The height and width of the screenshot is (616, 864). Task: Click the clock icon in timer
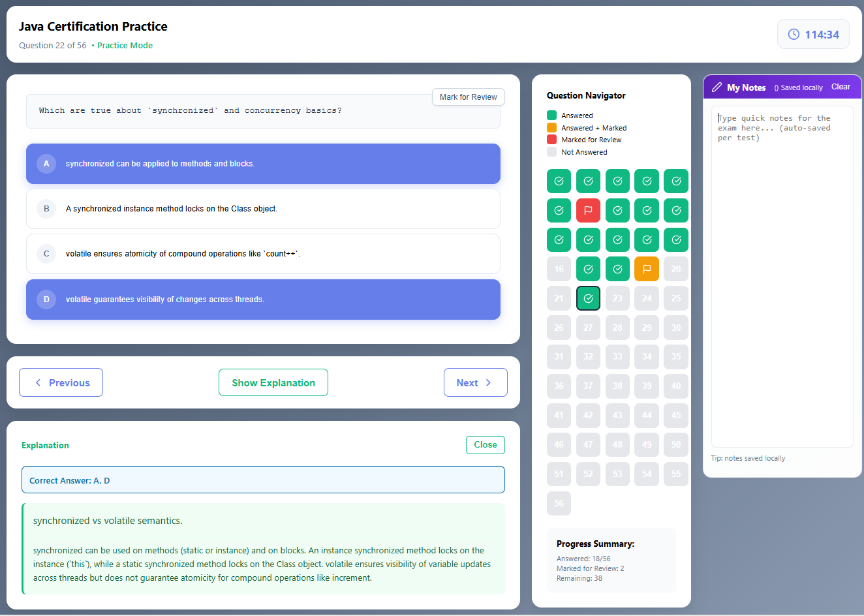794,35
